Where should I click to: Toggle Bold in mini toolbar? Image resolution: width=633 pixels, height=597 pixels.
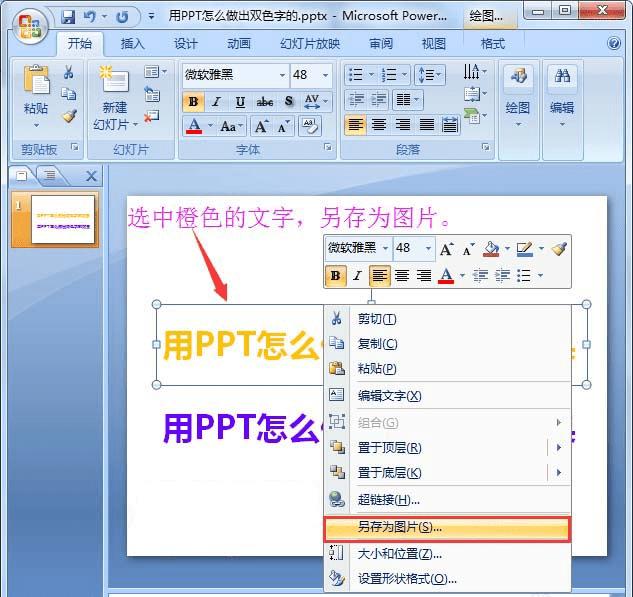(x=335, y=276)
